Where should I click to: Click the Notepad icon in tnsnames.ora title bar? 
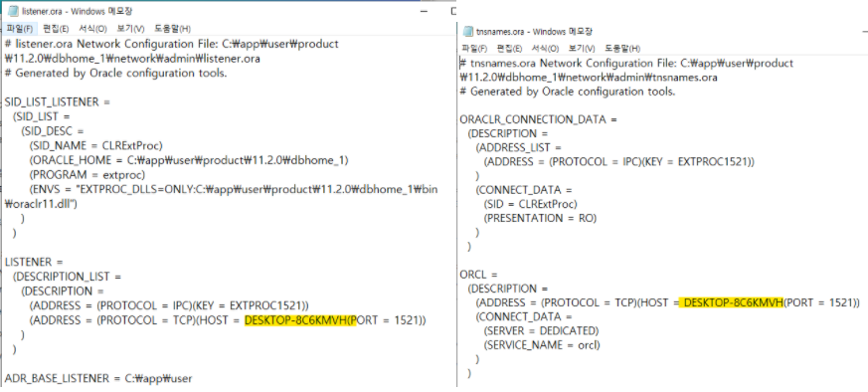(469, 31)
